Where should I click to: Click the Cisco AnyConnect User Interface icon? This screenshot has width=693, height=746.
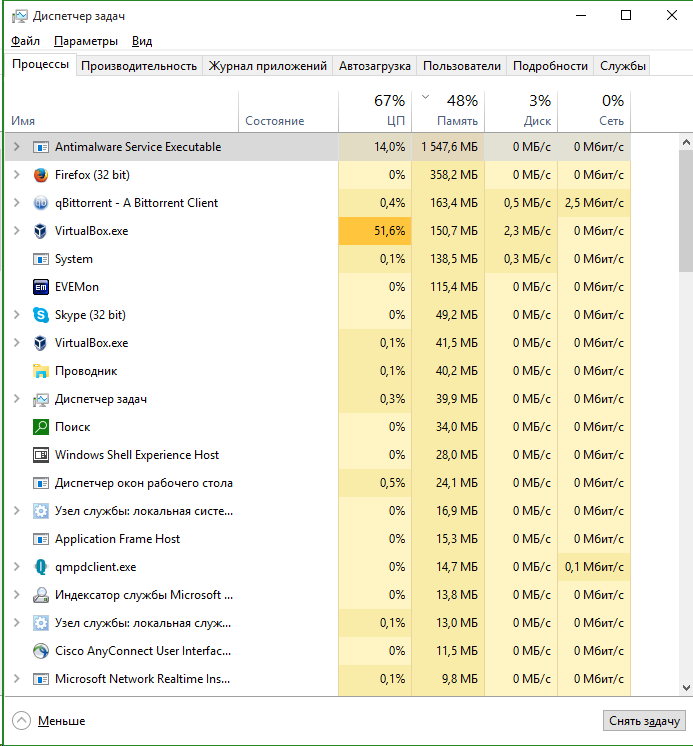40,651
